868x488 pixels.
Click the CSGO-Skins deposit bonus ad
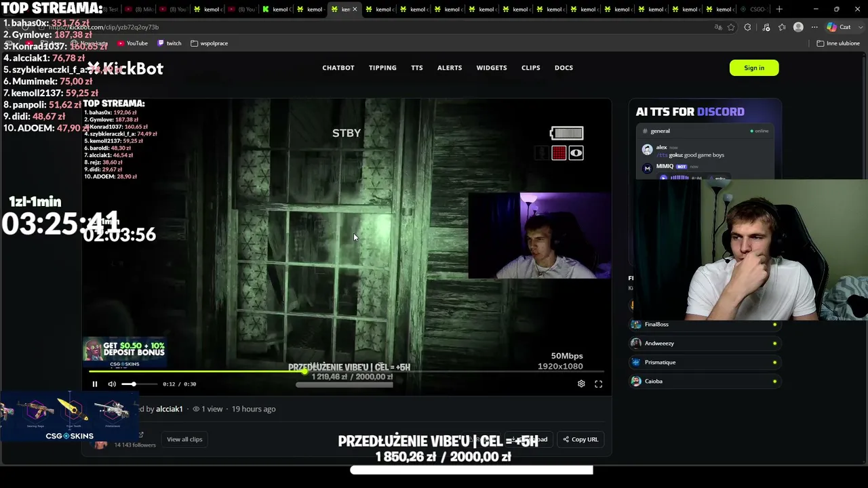tap(124, 353)
